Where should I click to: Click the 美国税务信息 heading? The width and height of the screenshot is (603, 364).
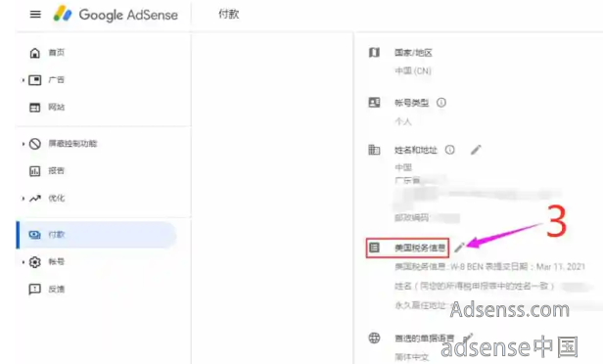pyautogui.click(x=420, y=248)
